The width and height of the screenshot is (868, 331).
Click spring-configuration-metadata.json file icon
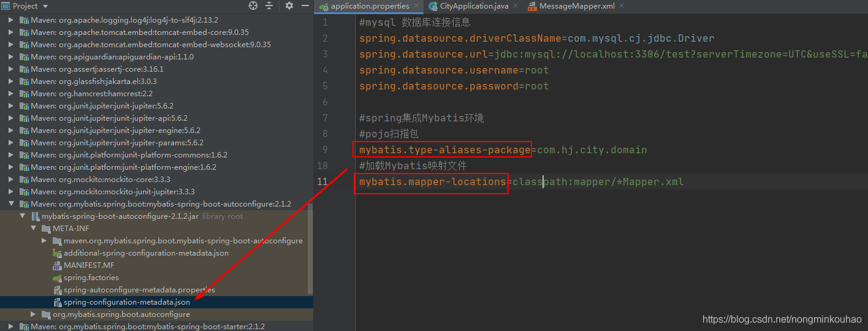pos(57,302)
